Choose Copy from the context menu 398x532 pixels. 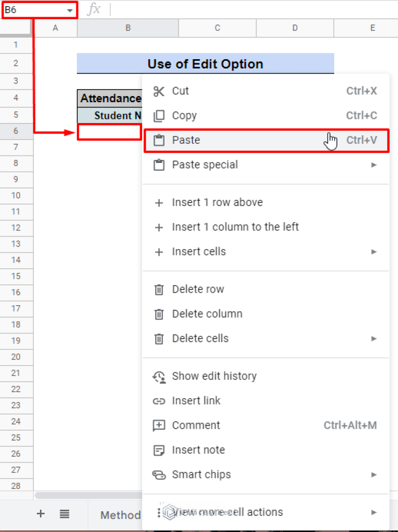click(x=185, y=116)
